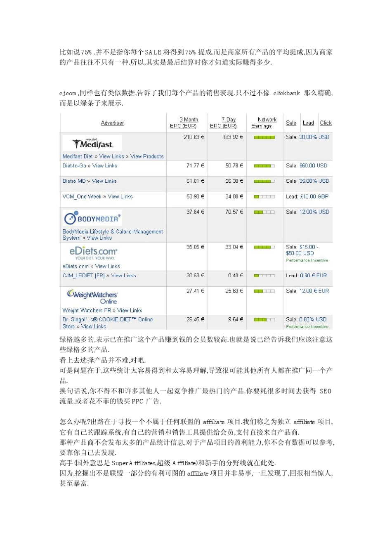Click Diet-to-Go's network earnings bar
Viewport: 392px width, 554px height.
[264, 166]
